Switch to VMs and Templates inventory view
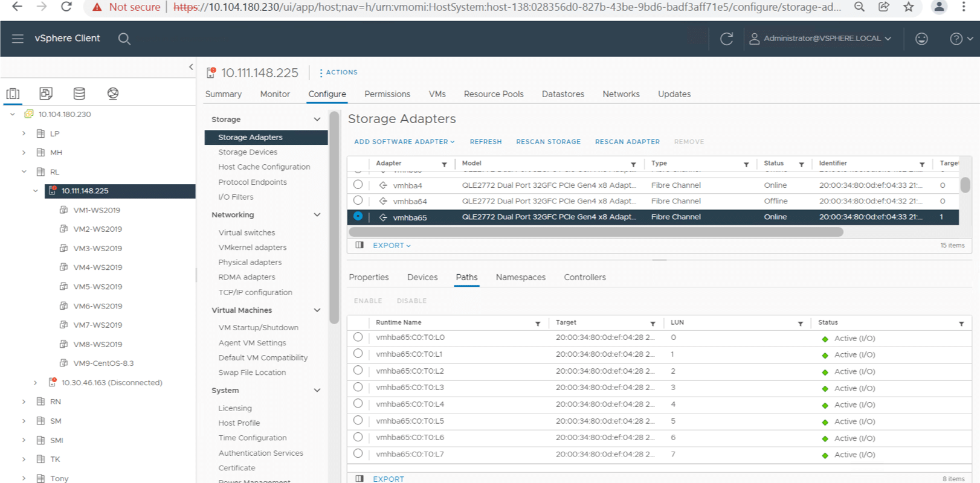 pos(46,94)
